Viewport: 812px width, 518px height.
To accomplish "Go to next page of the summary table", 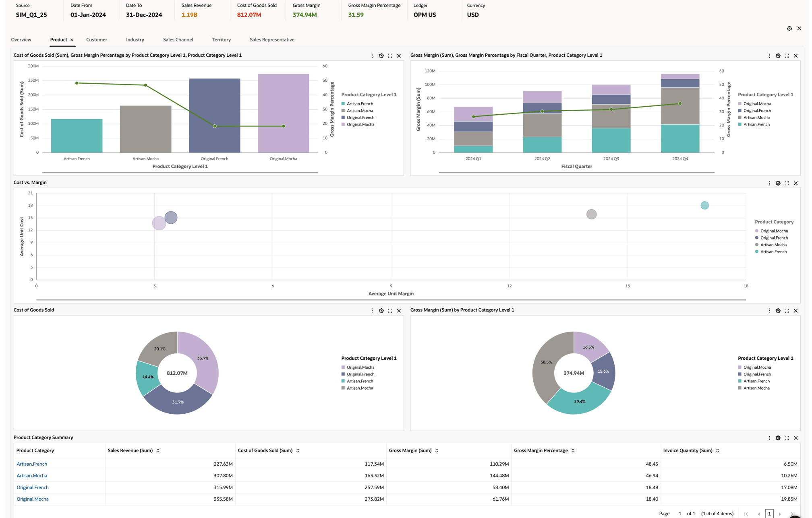I will pyautogui.click(x=780, y=514).
